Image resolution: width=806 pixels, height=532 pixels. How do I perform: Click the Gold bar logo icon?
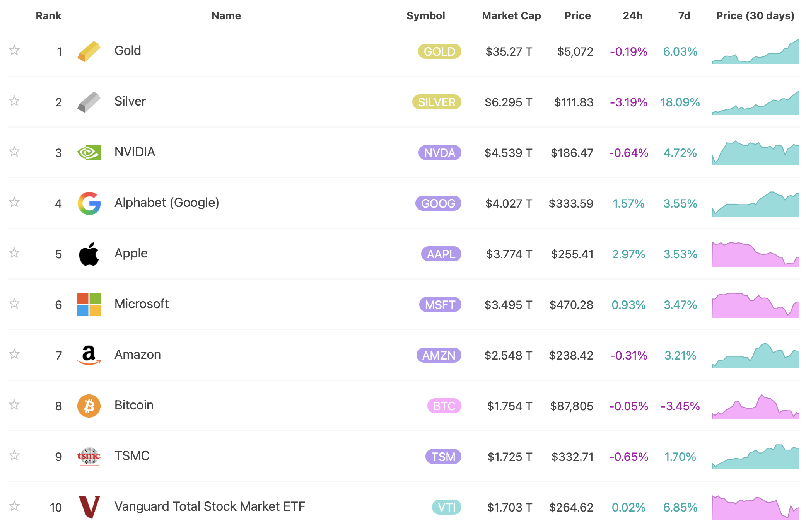coord(89,51)
